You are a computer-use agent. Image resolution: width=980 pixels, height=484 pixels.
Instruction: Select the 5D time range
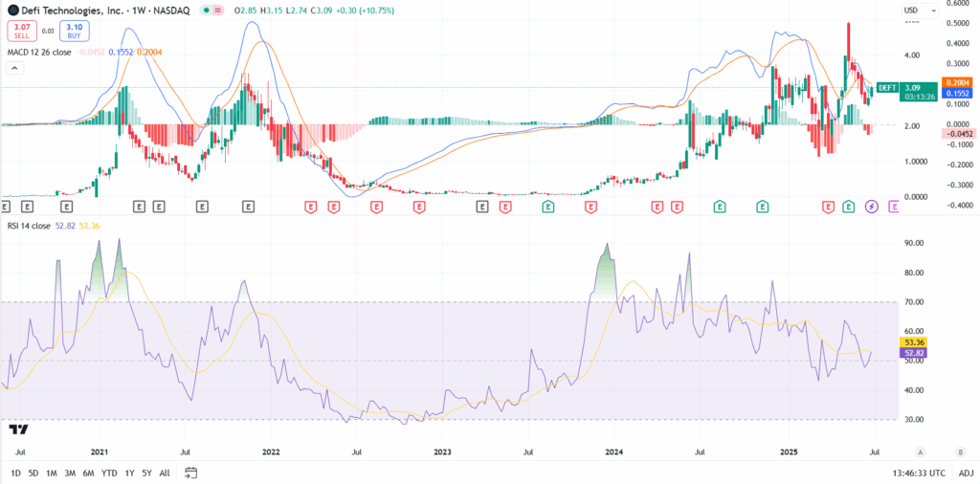33,473
